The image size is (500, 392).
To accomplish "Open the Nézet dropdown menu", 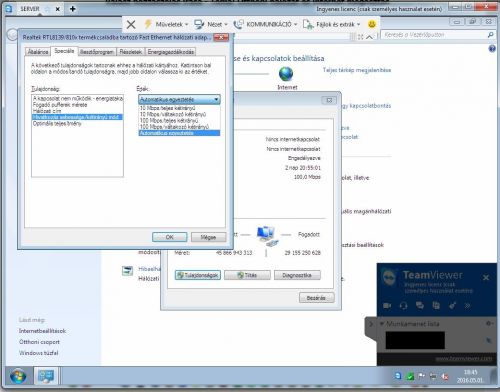I will point(211,24).
